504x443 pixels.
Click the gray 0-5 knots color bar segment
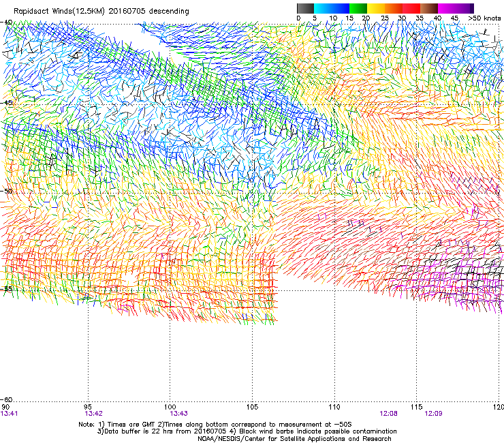pos(305,8)
